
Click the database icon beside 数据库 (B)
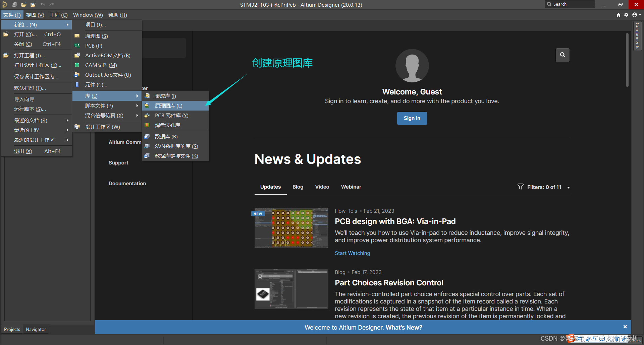coord(147,136)
